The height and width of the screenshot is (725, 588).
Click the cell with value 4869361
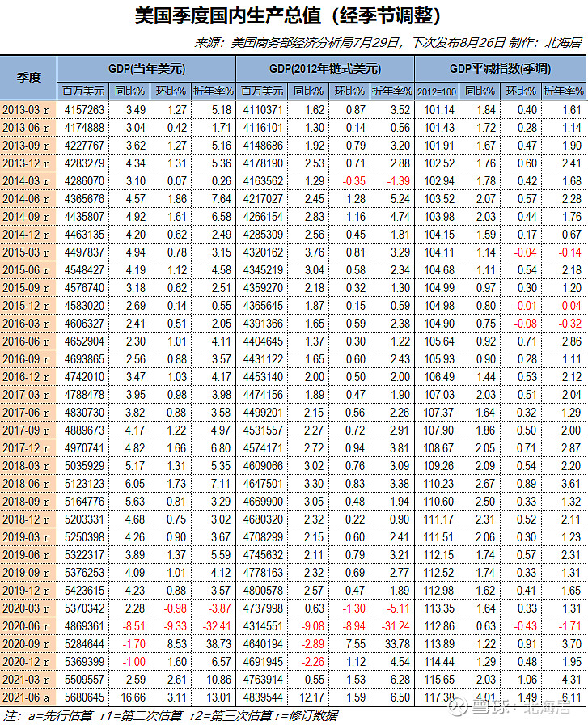click(84, 626)
